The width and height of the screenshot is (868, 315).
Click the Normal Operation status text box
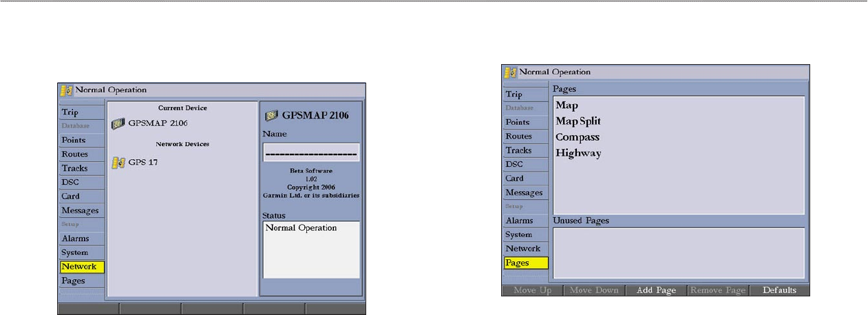[311, 249]
